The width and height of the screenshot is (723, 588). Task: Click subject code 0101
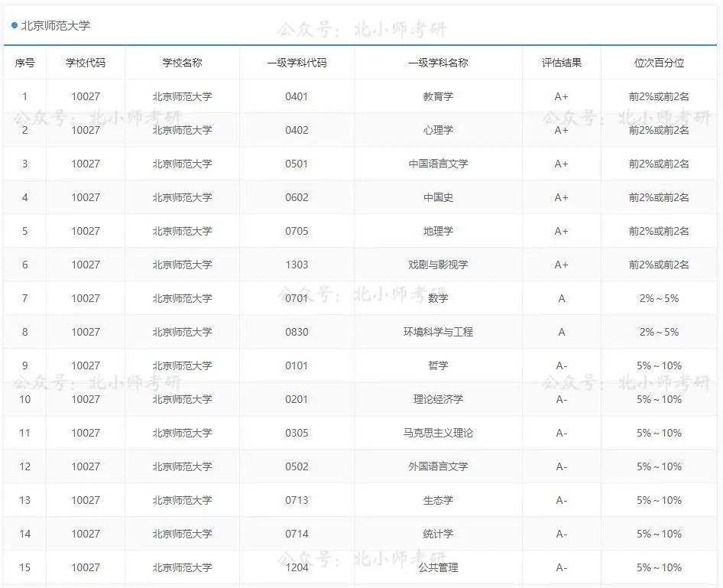click(x=297, y=365)
